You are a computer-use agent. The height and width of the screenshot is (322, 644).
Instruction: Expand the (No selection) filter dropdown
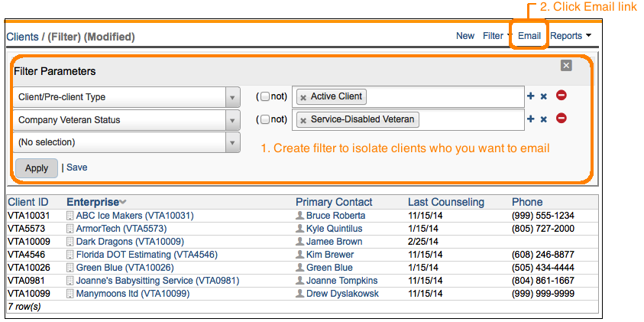coord(233,142)
